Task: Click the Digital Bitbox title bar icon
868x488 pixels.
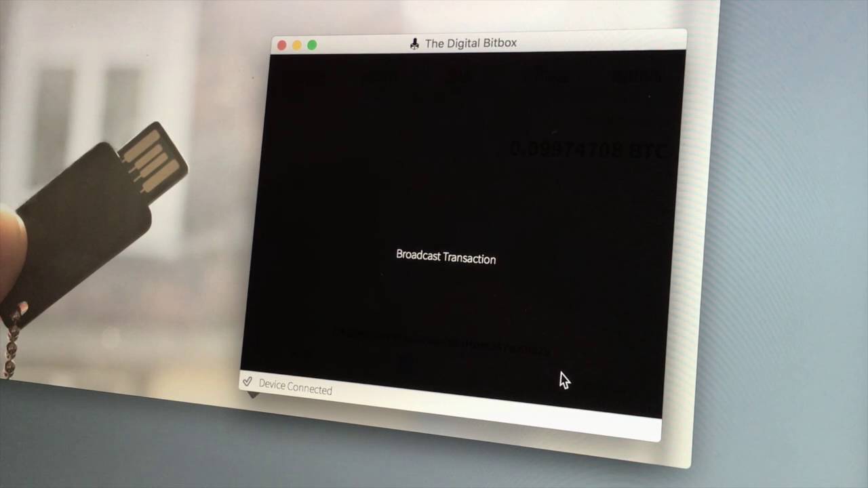Action: click(x=415, y=44)
